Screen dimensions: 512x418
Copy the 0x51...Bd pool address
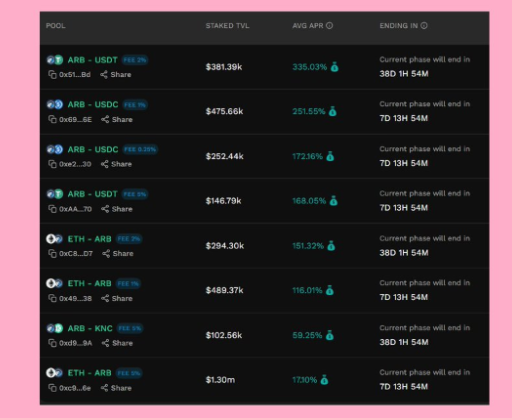click(x=52, y=75)
